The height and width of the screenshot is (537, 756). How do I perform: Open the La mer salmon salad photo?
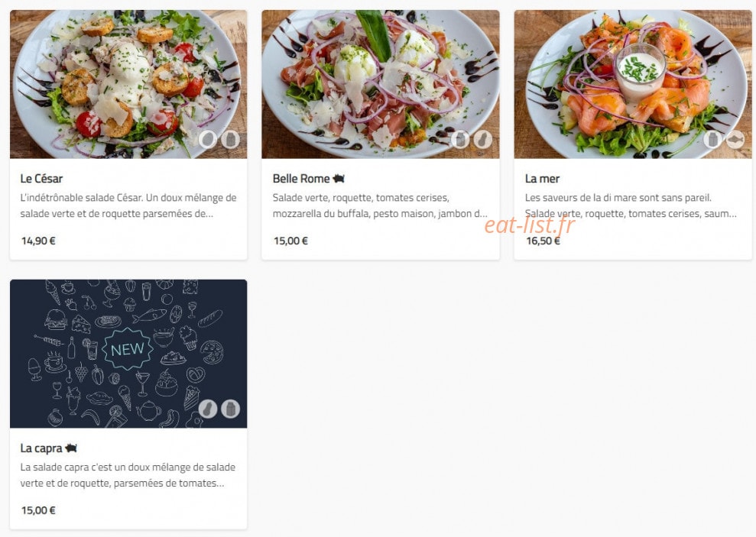[x=633, y=84]
